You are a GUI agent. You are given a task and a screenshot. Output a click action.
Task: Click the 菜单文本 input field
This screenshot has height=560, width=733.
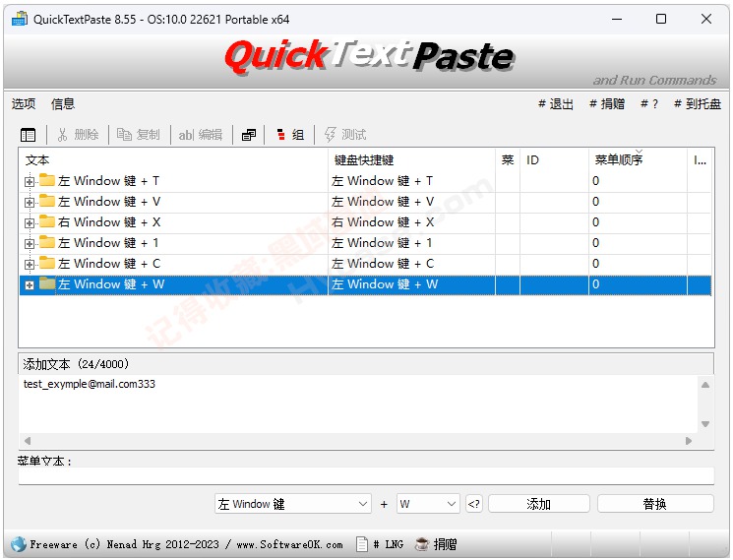click(x=366, y=475)
